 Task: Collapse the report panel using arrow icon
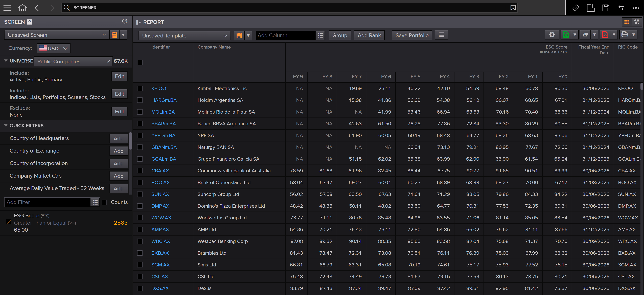click(x=139, y=22)
